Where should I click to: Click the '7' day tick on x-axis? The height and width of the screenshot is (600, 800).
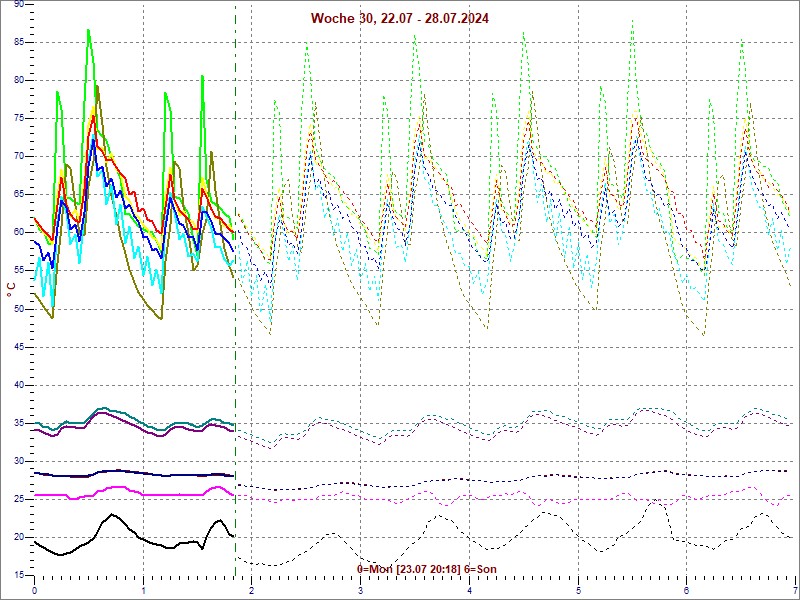[794, 590]
